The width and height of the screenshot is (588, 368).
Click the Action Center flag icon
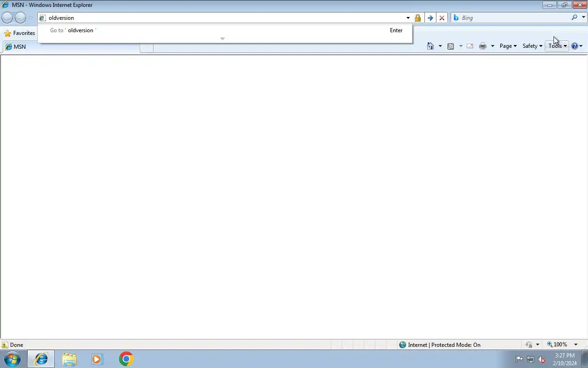point(519,359)
